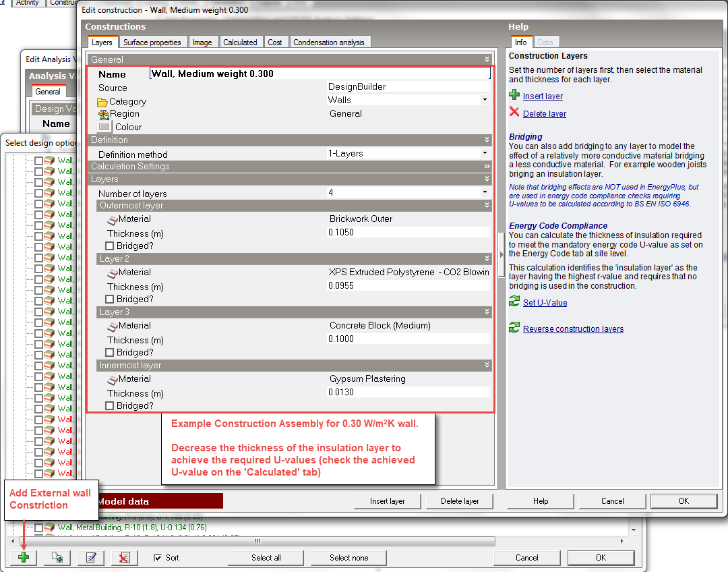Switch to the Calculated tab

[240, 42]
